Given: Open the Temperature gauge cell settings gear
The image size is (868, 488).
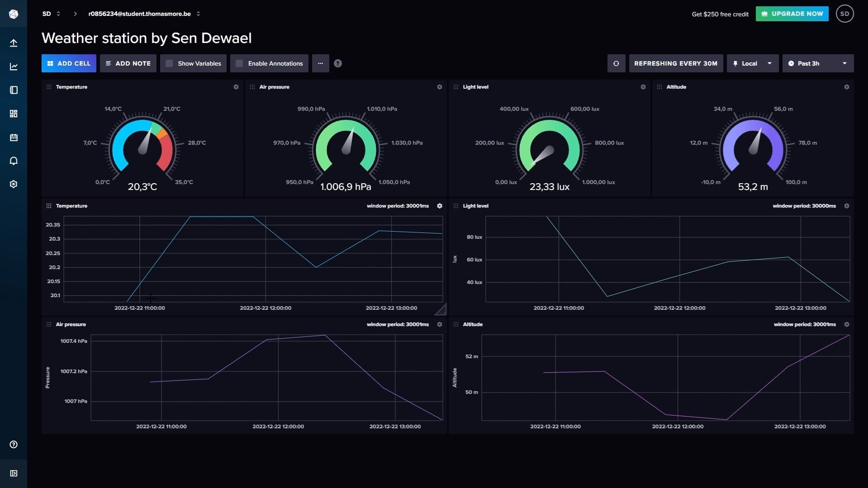Looking at the screenshot, I should coord(236,87).
